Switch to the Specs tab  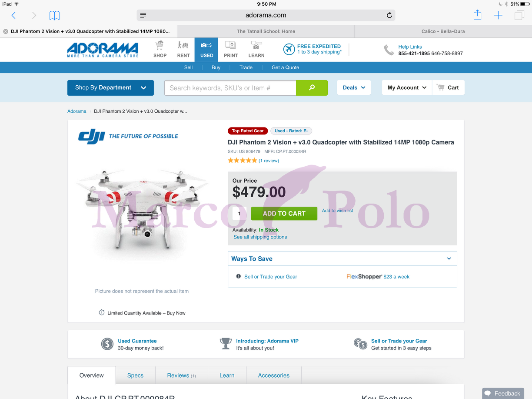pos(135,376)
